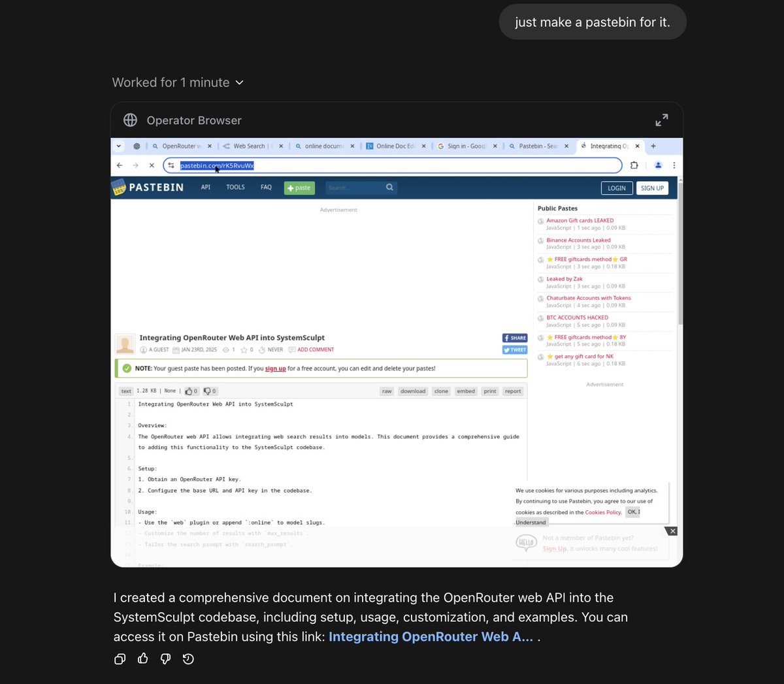Click the green '+ paste' button
The height and width of the screenshot is (684, 784).
(x=299, y=188)
